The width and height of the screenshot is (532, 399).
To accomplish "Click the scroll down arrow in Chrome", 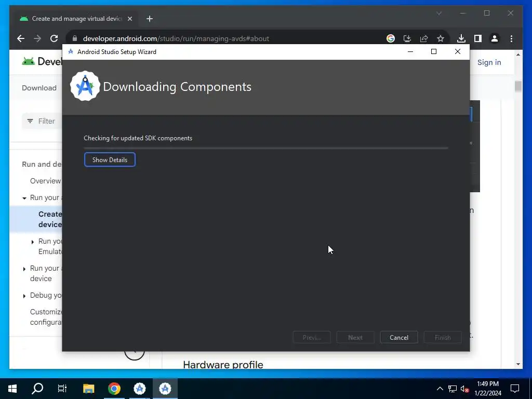I will coord(518,364).
